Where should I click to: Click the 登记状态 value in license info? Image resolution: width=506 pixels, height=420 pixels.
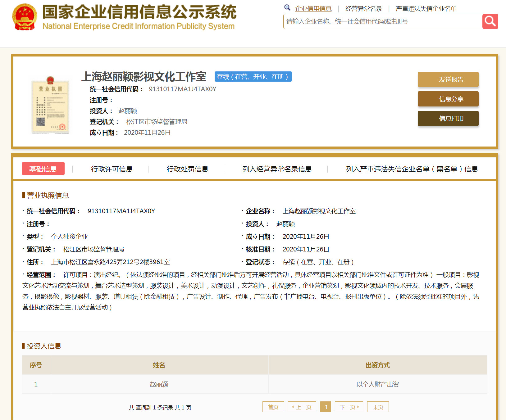318,262
